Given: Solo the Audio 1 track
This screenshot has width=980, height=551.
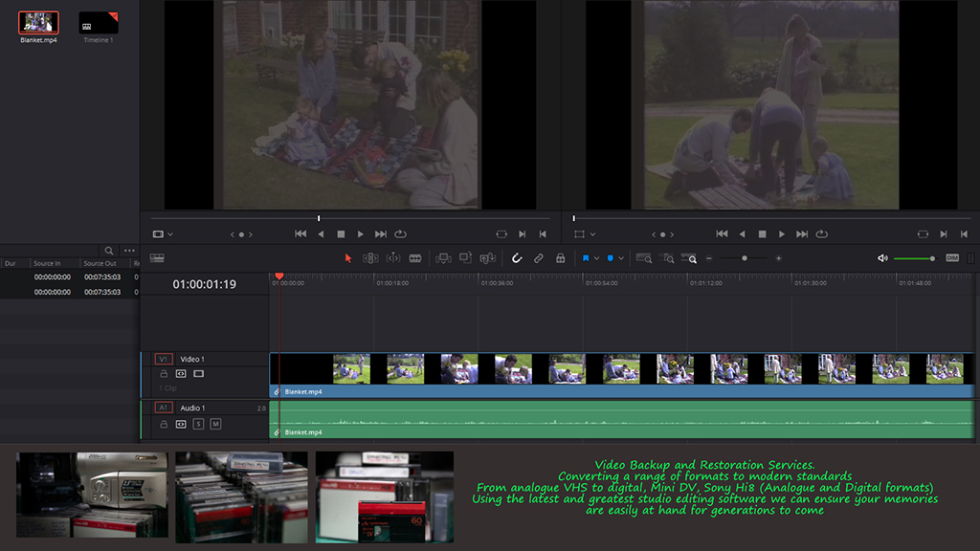Looking at the screenshot, I should pyautogui.click(x=198, y=424).
